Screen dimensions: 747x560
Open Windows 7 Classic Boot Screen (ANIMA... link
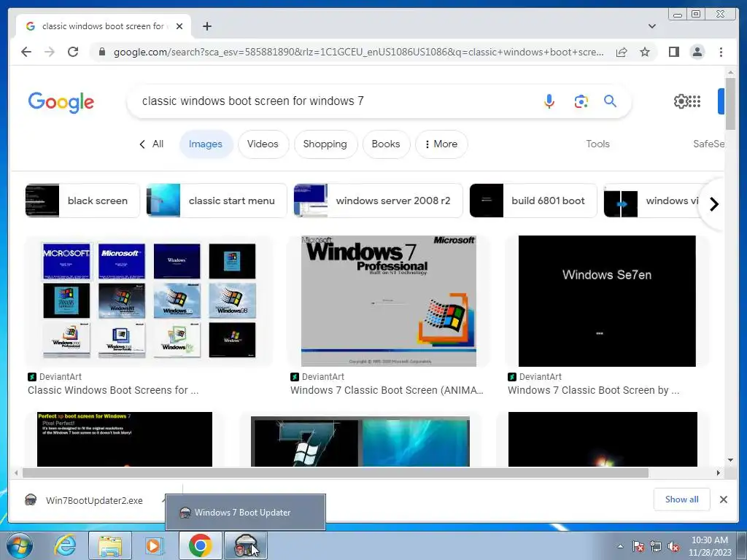[387, 390]
